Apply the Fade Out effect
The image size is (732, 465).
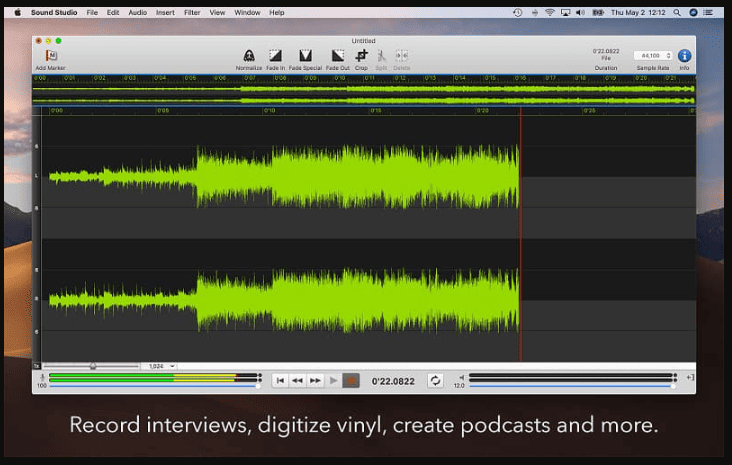pyautogui.click(x=338, y=56)
